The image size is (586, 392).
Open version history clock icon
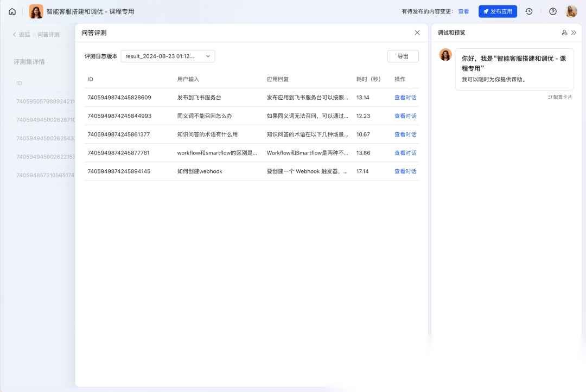529,11
